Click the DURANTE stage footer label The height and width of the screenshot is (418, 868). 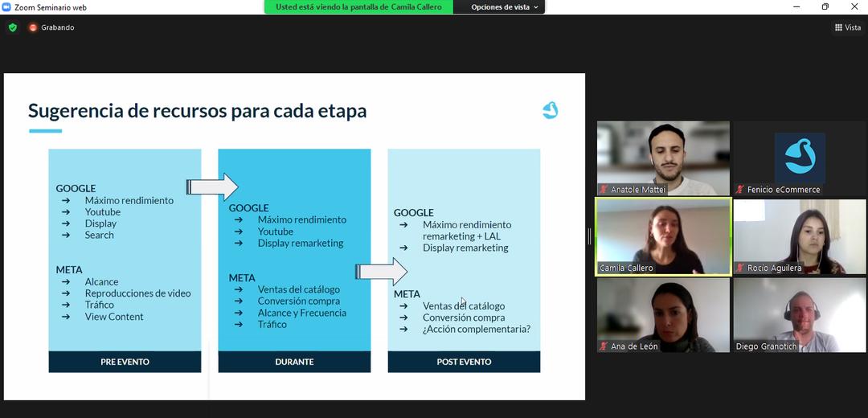(294, 362)
